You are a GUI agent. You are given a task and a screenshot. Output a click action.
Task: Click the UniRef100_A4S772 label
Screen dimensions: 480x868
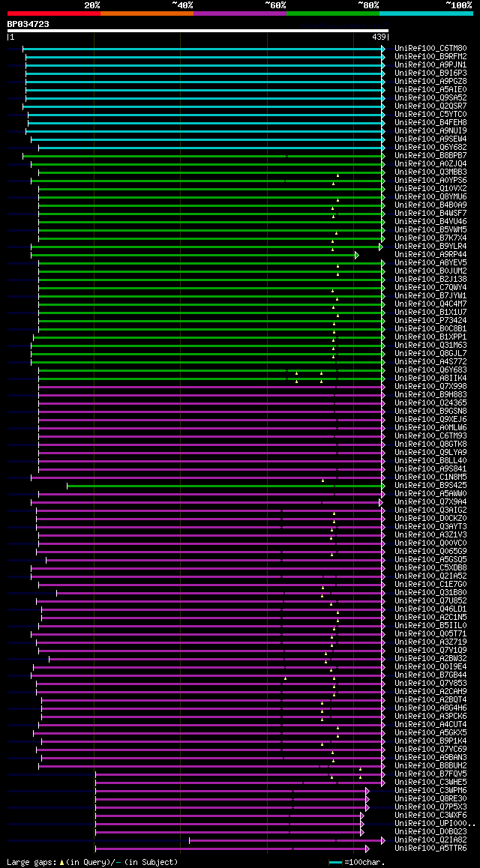pyautogui.click(x=430, y=362)
